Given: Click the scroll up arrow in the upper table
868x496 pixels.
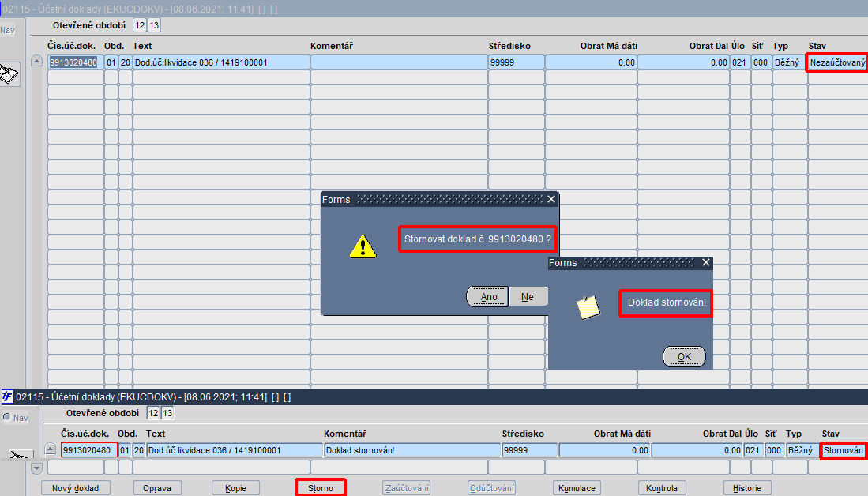Looking at the screenshot, I should click(x=36, y=61).
